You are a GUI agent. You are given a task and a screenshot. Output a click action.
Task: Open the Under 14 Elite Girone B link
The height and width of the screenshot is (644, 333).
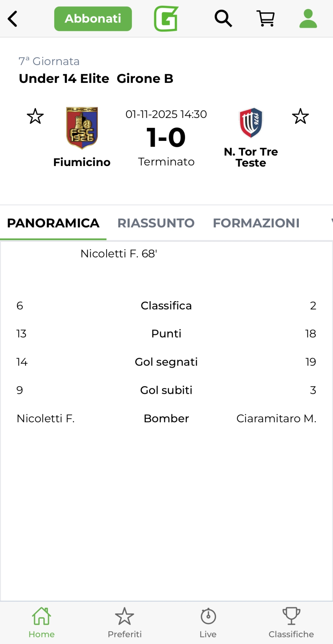pyautogui.click(x=96, y=78)
